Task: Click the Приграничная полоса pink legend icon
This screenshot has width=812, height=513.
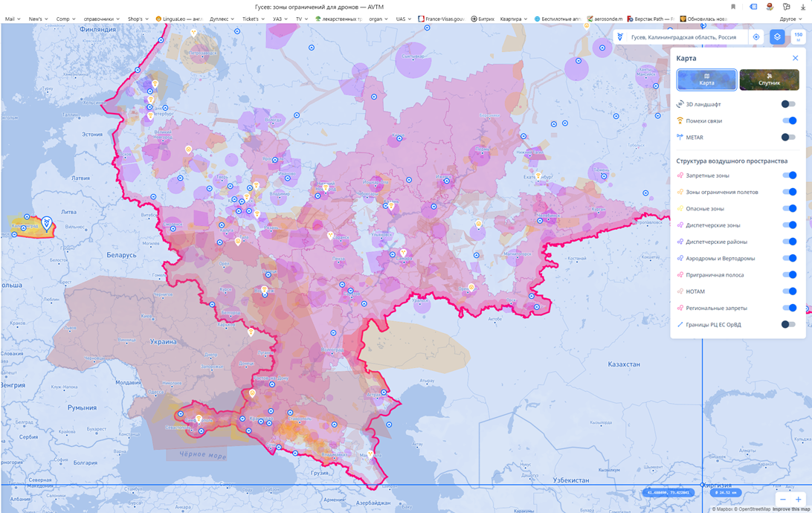Action: [680, 275]
